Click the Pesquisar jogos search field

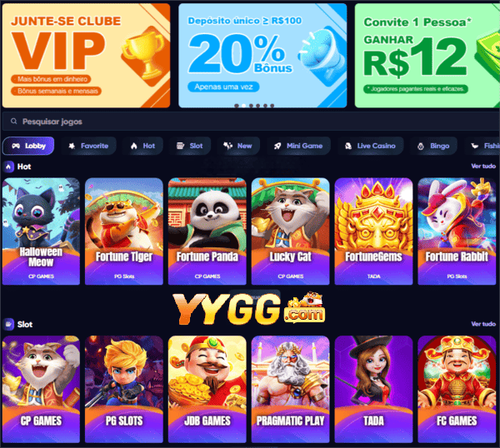[x=251, y=122]
